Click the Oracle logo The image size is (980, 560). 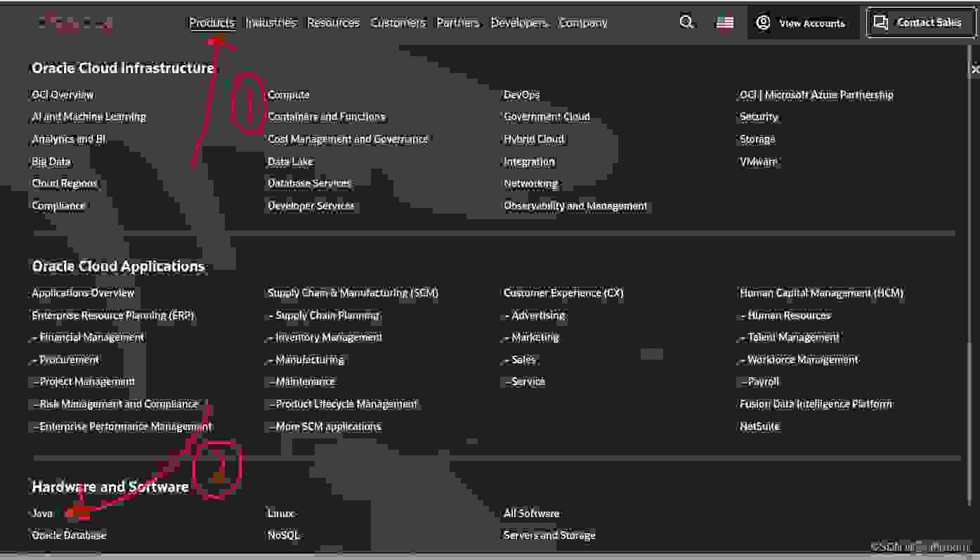click(x=75, y=23)
